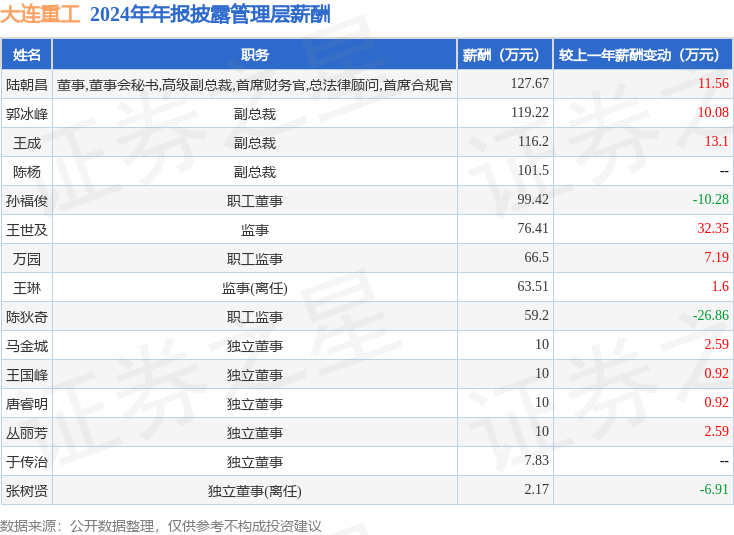The width and height of the screenshot is (734, 535).
Task: Click the salary value 2.17
Action: 536,490
